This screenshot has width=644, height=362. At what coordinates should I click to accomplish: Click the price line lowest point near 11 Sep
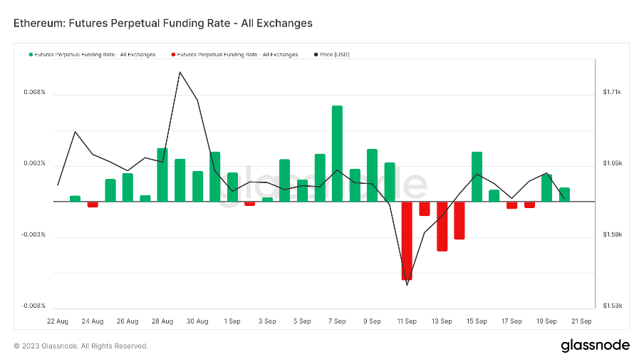point(407,285)
